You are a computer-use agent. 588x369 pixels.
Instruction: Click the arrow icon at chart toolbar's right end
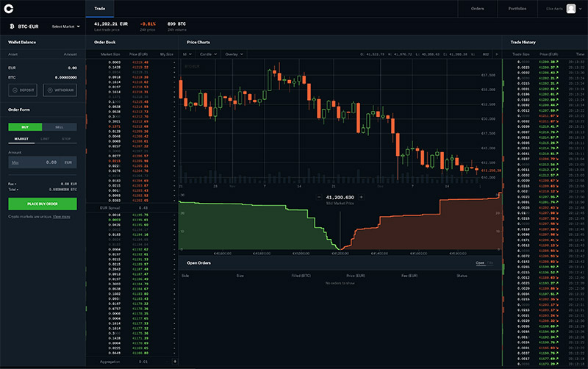coord(497,54)
